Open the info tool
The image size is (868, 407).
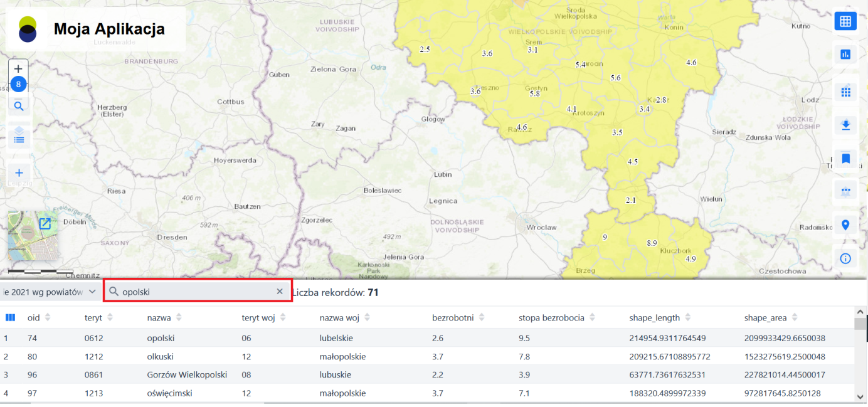pos(845,258)
